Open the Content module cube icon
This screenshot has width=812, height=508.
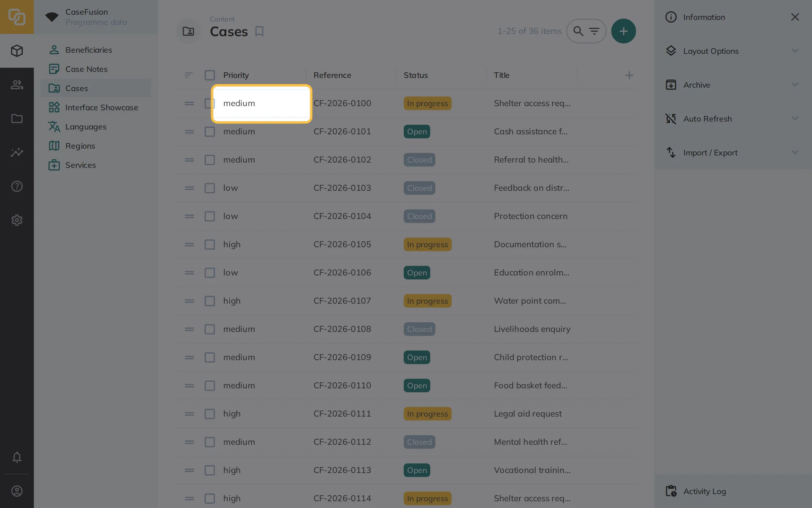tap(17, 51)
